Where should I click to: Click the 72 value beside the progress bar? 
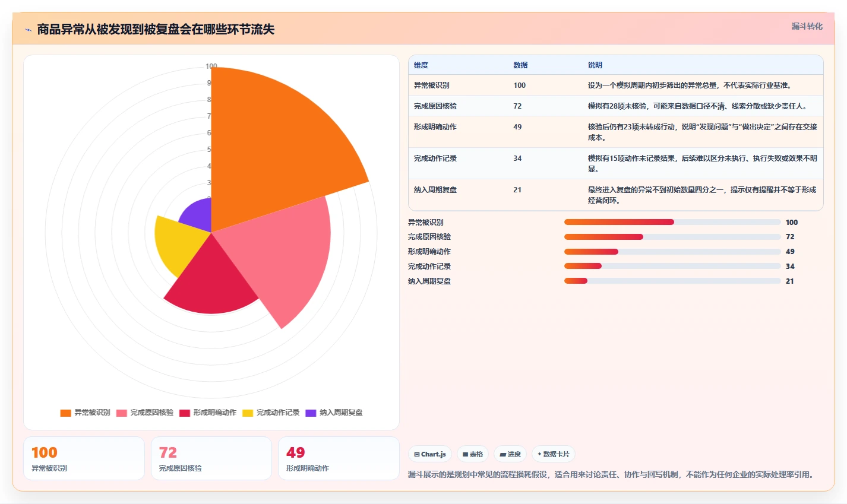(790, 237)
